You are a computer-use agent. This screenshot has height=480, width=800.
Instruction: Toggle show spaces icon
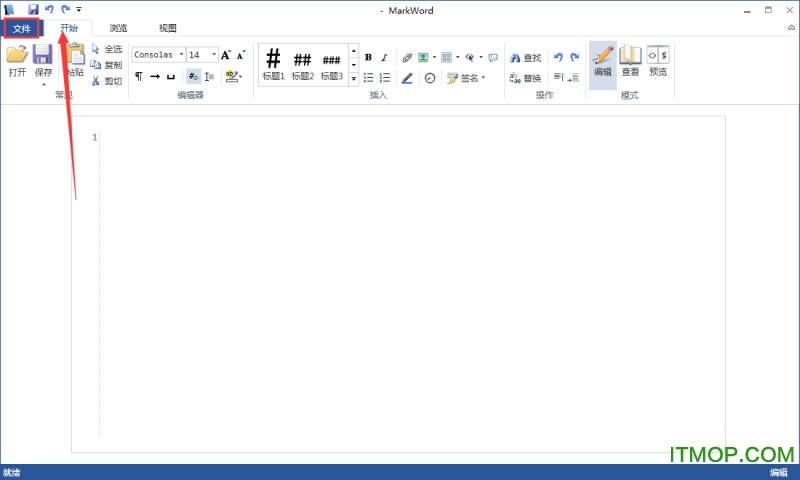point(171,77)
